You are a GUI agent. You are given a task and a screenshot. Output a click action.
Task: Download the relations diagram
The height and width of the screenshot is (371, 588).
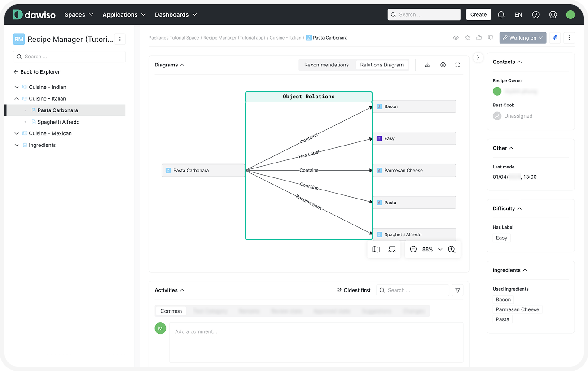point(427,65)
